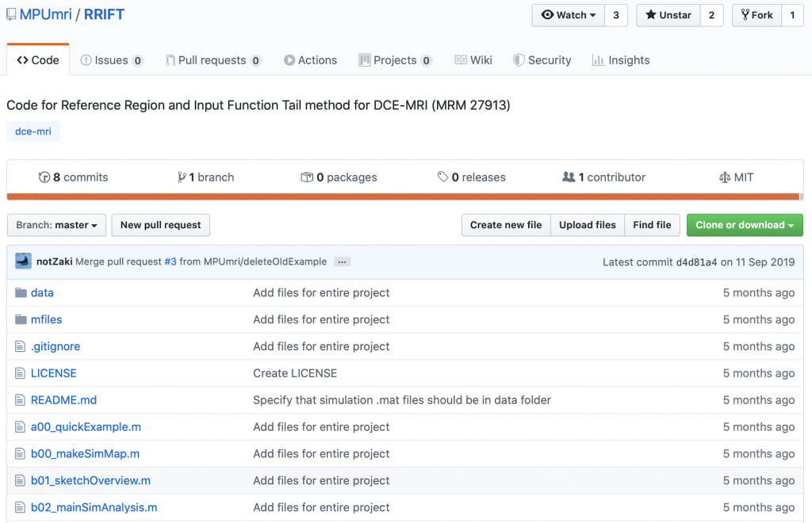Expand the commit message ellipsis
812x523 pixels.
342,261
